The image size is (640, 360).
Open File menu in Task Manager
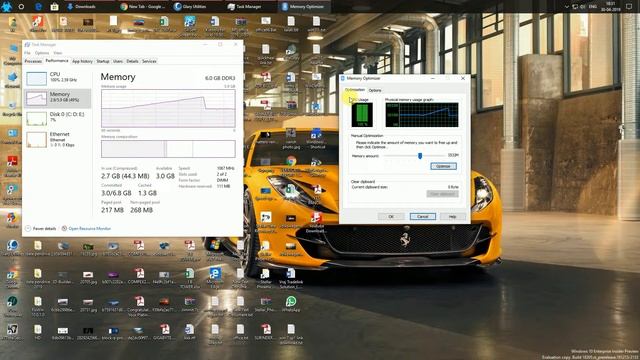[x=27, y=53]
